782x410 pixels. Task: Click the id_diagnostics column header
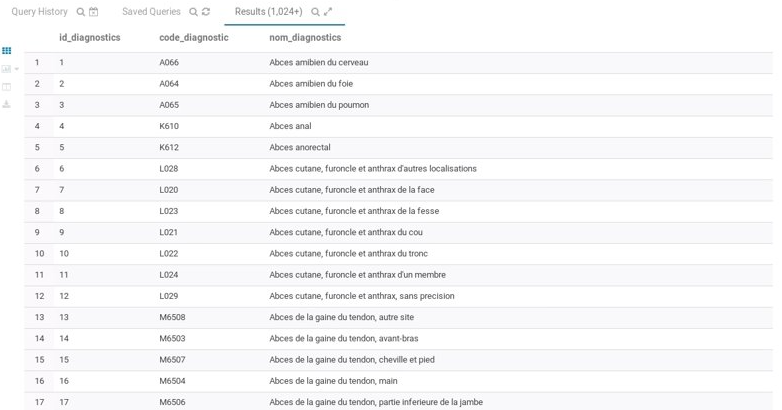(x=89, y=38)
